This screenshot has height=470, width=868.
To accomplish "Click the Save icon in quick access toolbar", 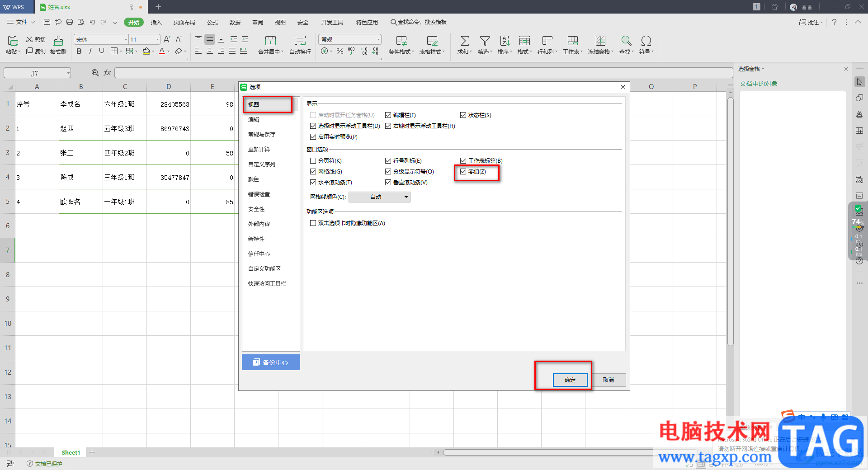I will coord(47,22).
